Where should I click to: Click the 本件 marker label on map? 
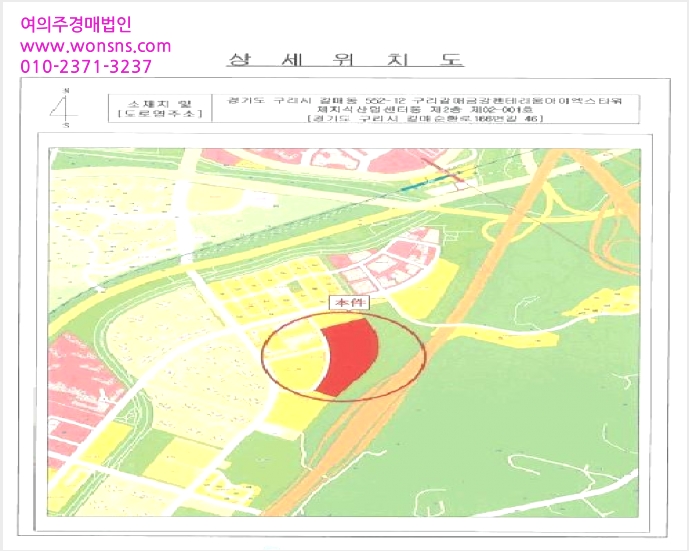pyautogui.click(x=349, y=302)
